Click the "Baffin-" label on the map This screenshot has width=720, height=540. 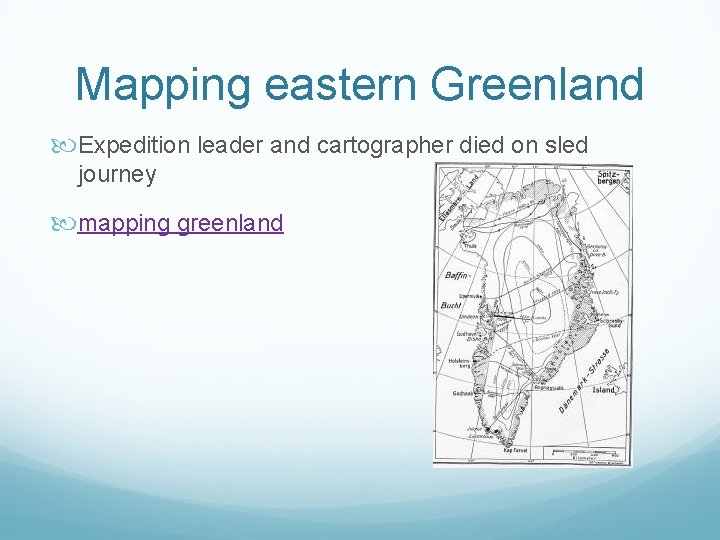pos(459,276)
